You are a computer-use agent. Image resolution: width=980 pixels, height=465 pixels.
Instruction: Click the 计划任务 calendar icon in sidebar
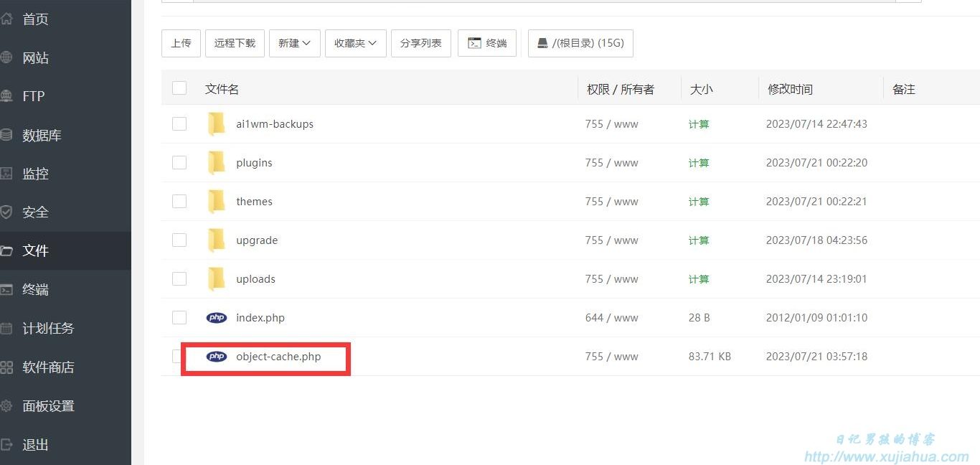tap(6, 329)
